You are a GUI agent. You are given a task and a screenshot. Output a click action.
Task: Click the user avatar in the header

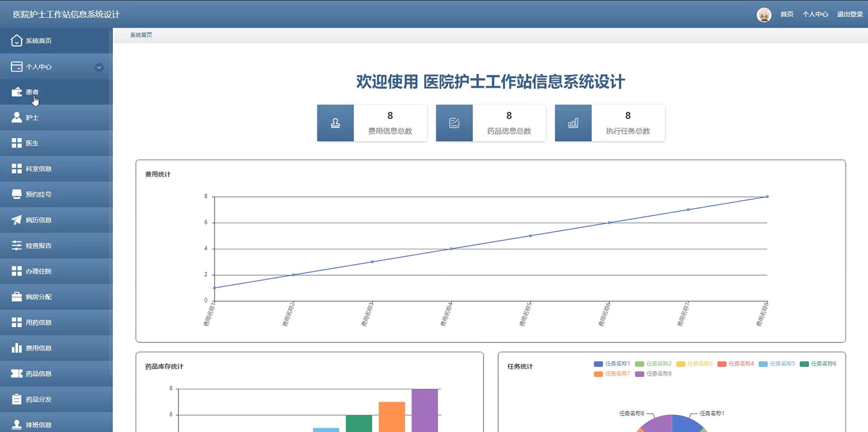764,15
